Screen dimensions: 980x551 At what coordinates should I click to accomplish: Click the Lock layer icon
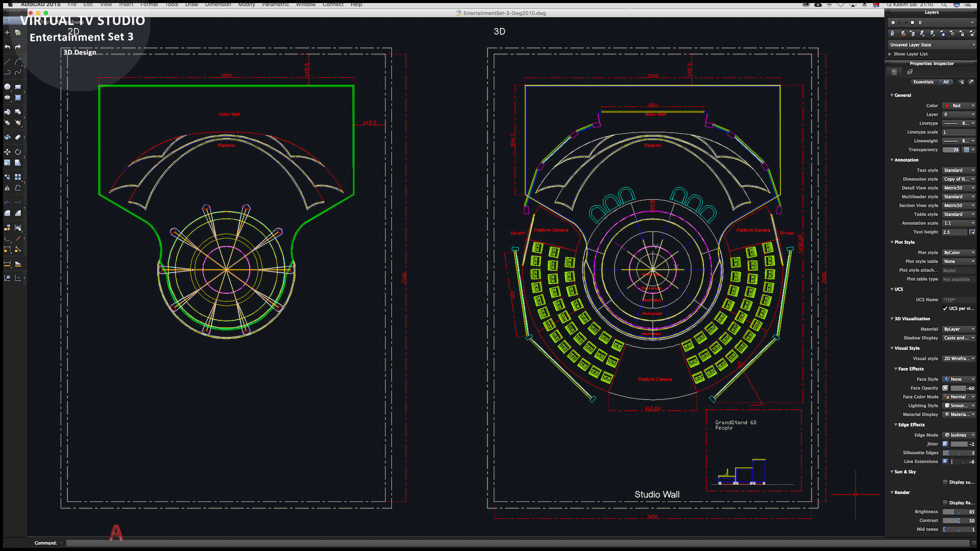(x=962, y=34)
